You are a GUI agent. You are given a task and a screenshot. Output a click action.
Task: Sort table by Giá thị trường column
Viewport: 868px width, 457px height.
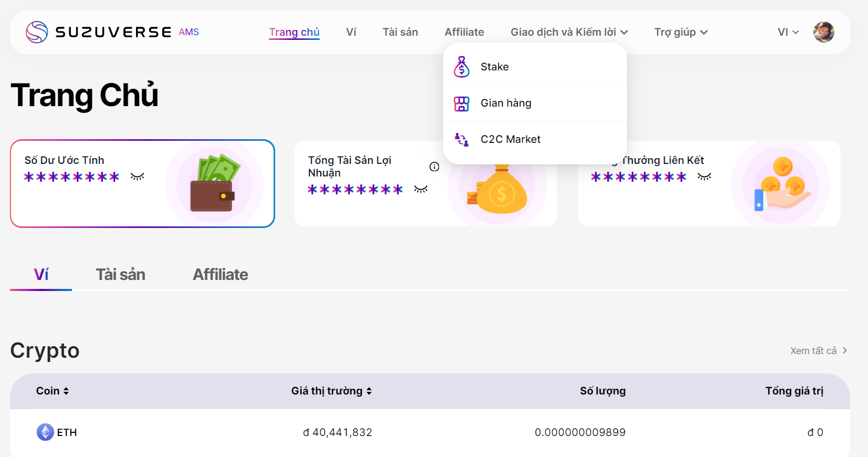click(x=331, y=391)
